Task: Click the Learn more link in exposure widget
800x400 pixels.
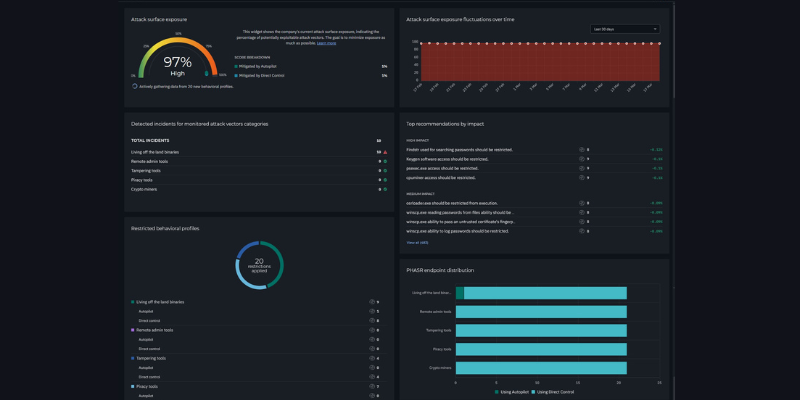Action: coord(326,44)
